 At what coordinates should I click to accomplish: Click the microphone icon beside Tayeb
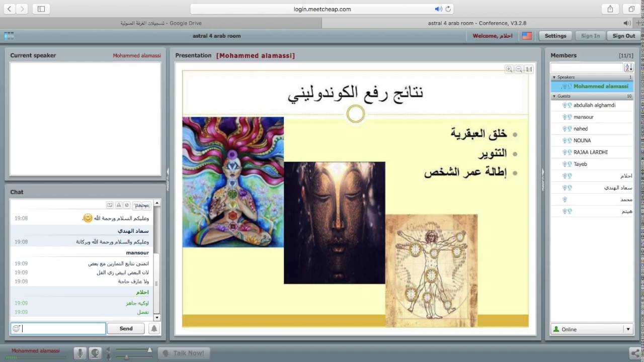565,164
